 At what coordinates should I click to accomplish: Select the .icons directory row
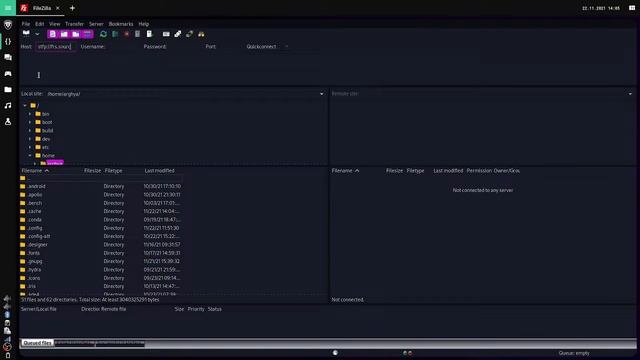tap(101, 278)
